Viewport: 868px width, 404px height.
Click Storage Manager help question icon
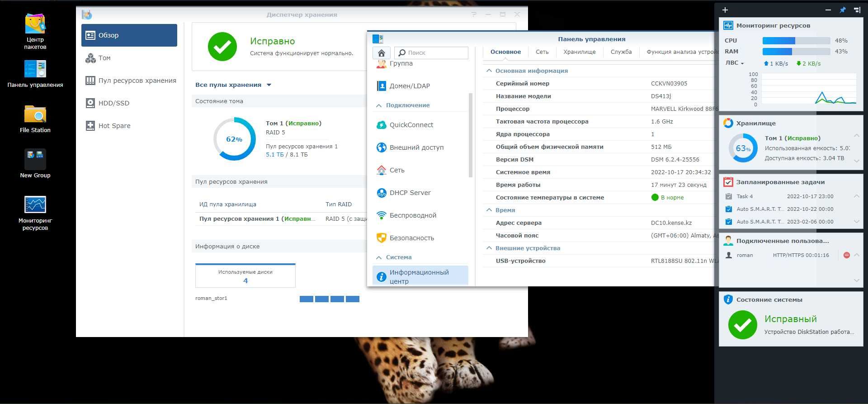(474, 14)
